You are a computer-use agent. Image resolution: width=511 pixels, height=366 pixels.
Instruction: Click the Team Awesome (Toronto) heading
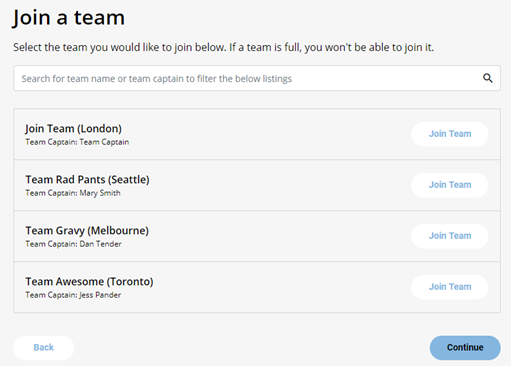[x=89, y=282]
